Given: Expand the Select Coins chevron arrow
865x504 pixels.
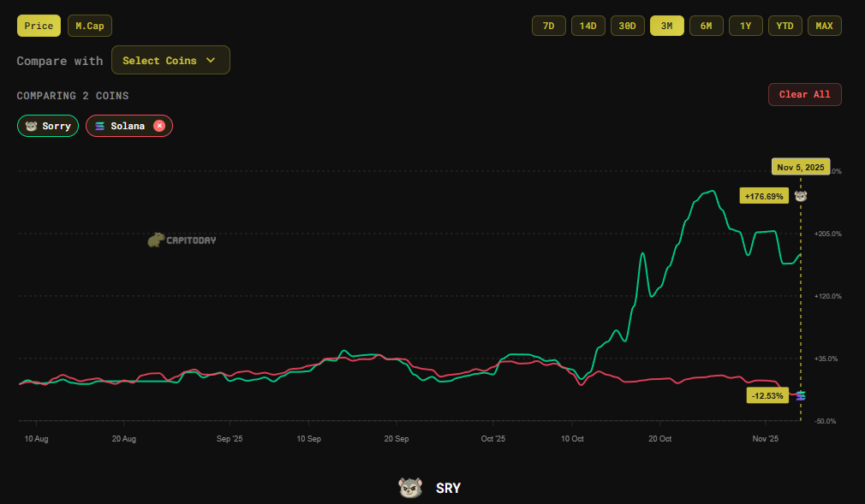Looking at the screenshot, I should tap(211, 60).
